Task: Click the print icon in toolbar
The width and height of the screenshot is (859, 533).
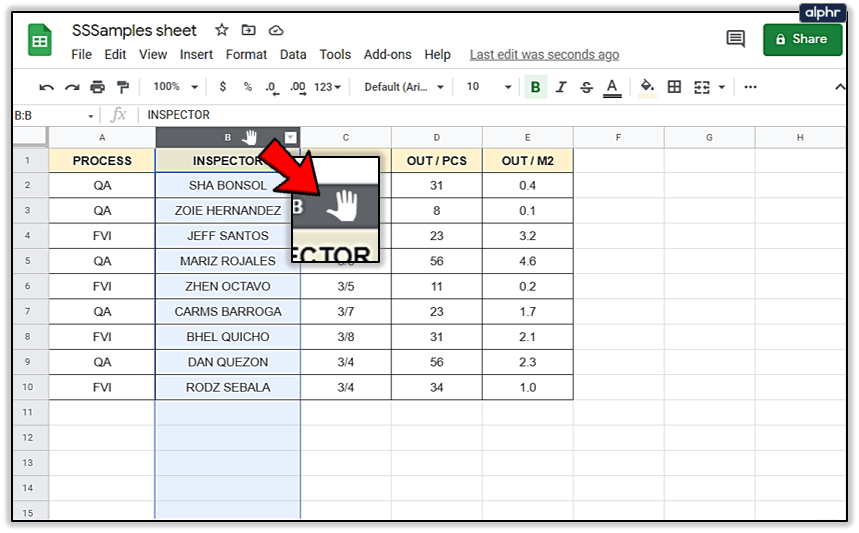Action: coord(98,87)
